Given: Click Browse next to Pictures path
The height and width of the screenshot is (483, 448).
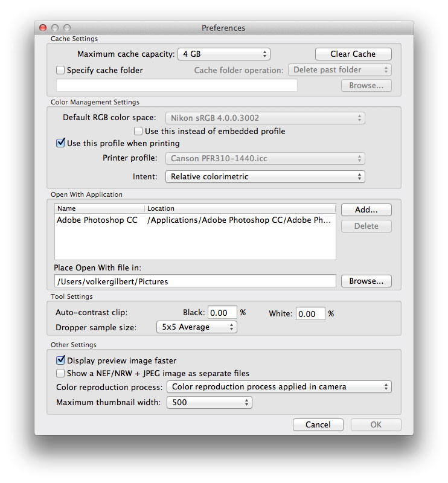Looking at the screenshot, I should 366,281.
